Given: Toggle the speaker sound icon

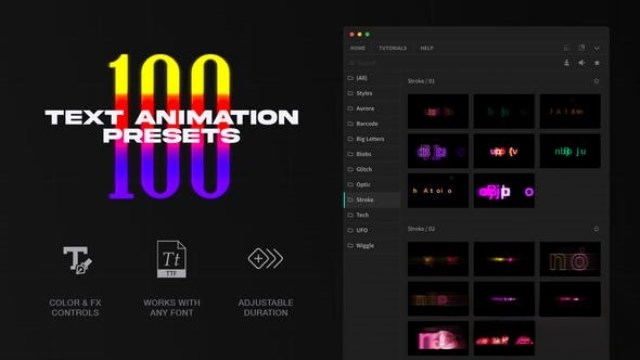Looking at the screenshot, I should coord(582,63).
